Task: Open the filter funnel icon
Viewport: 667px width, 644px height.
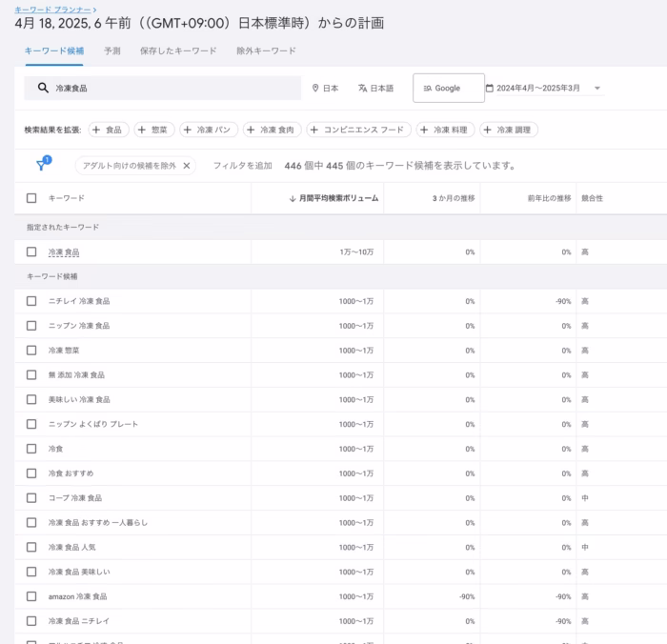Action: pyautogui.click(x=41, y=165)
